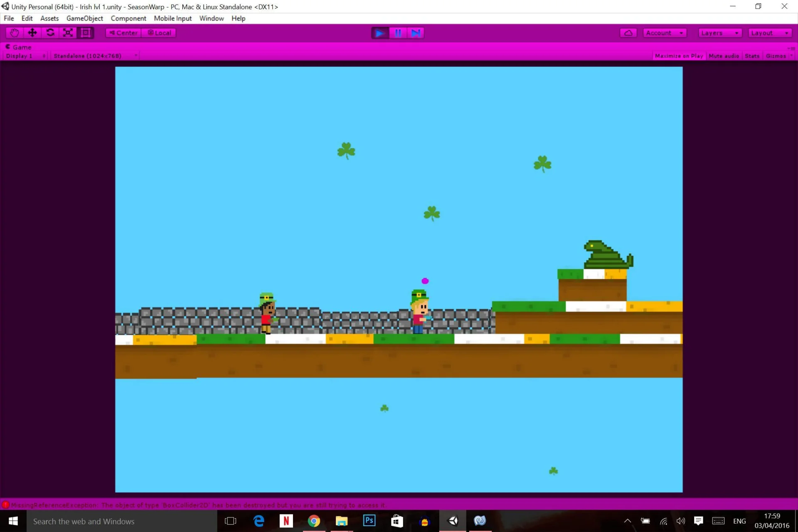Click the red error icon in status bar
The width and height of the screenshot is (798, 532).
click(5, 505)
